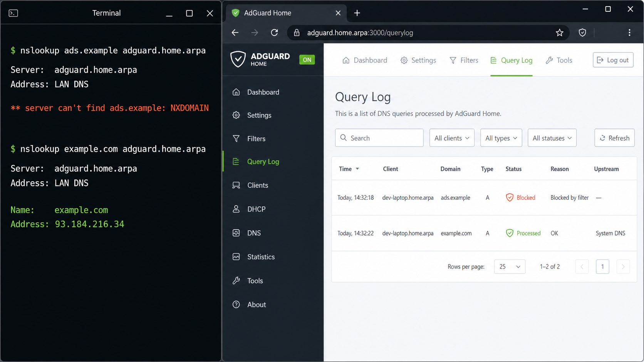Click the Today, 14:32:18 time cell
The image size is (644, 362).
coord(356,198)
